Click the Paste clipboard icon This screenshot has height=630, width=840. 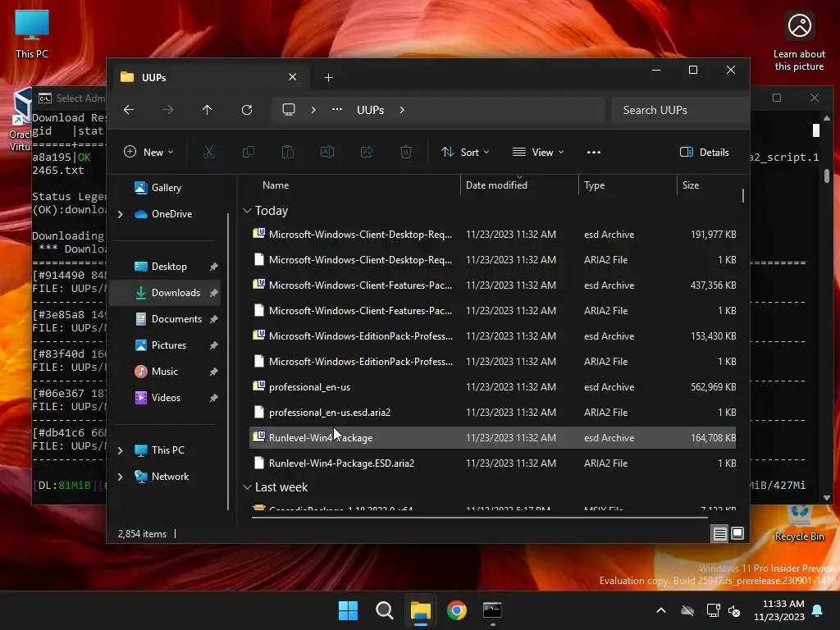click(288, 152)
